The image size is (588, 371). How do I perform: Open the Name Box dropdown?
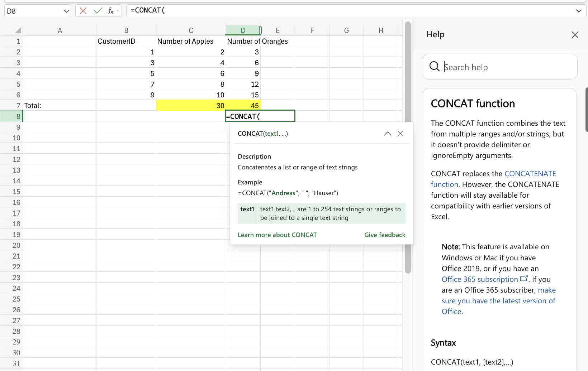67,11
